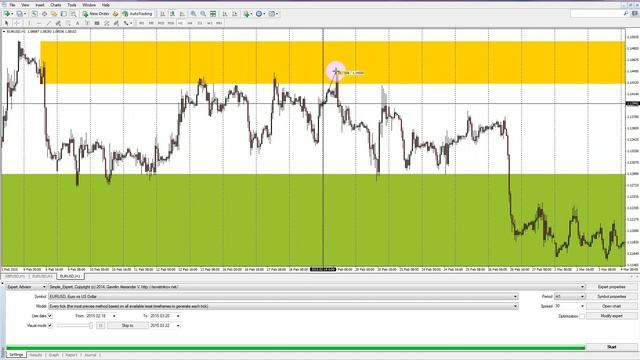Toggle the Visual mode checkbox
Image resolution: width=640 pixels, height=360 pixels.
(x=50, y=326)
